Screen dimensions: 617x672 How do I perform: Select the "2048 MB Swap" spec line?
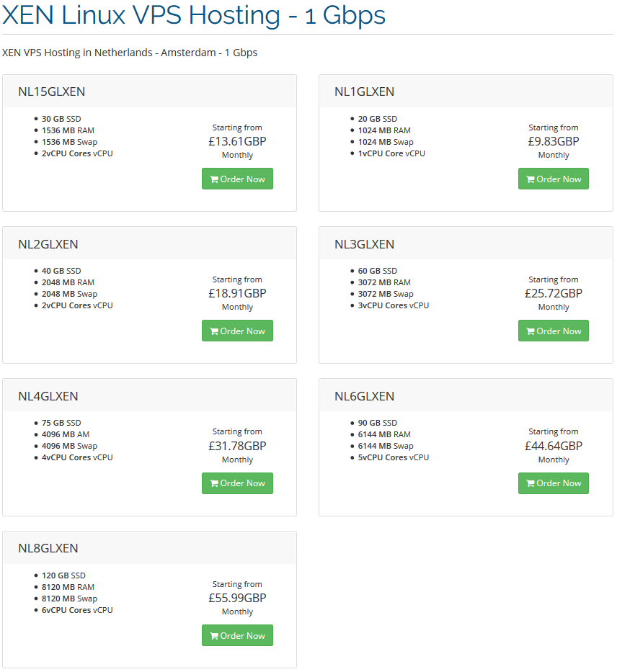click(x=69, y=294)
